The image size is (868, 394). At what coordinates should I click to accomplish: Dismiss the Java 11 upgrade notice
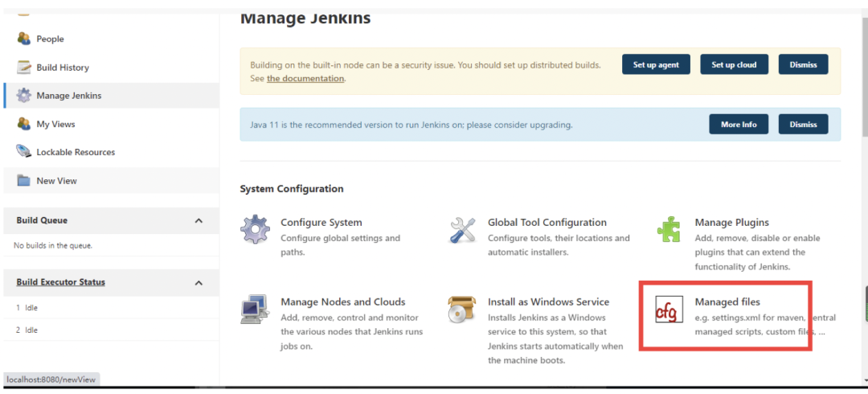click(x=803, y=125)
